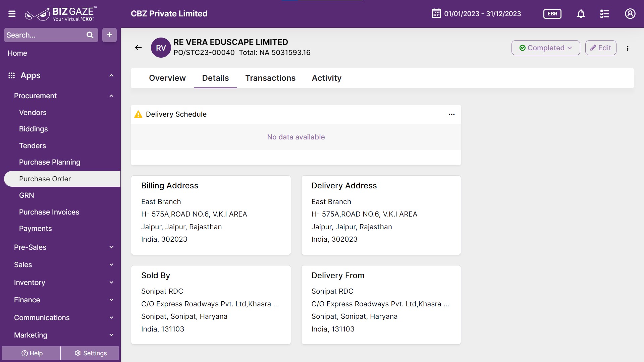Switch to the Overview tab
Screen dimensions: 644x362
click(167, 78)
